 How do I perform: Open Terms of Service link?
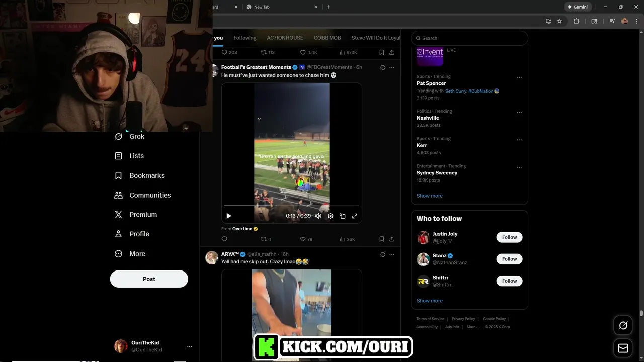click(430, 319)
